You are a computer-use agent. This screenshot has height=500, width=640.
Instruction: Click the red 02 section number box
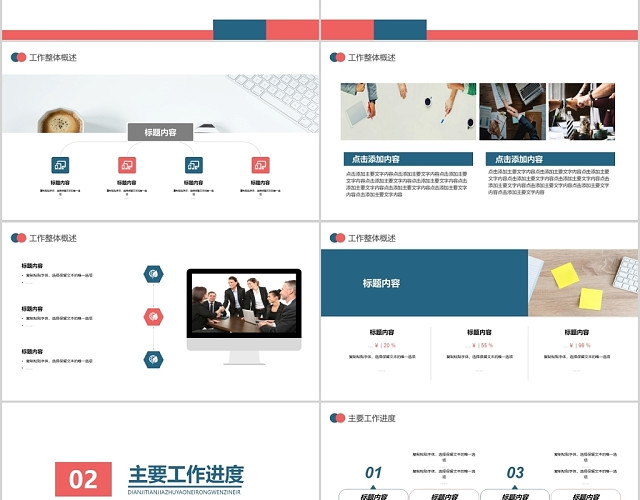tap(83, 479)
